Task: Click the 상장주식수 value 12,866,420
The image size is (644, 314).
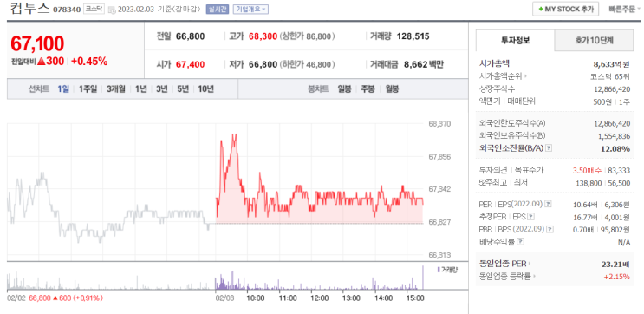Action: tap(612, 88)
